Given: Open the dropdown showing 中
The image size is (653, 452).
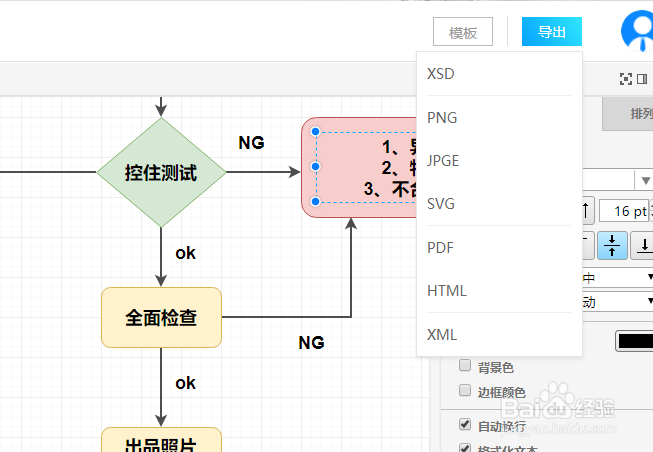Looking at the screenshot, I should (617, 277).
